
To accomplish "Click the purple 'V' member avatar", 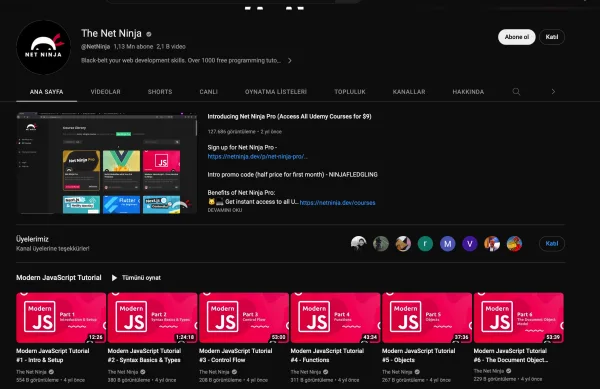I will (x=470, y=244).
